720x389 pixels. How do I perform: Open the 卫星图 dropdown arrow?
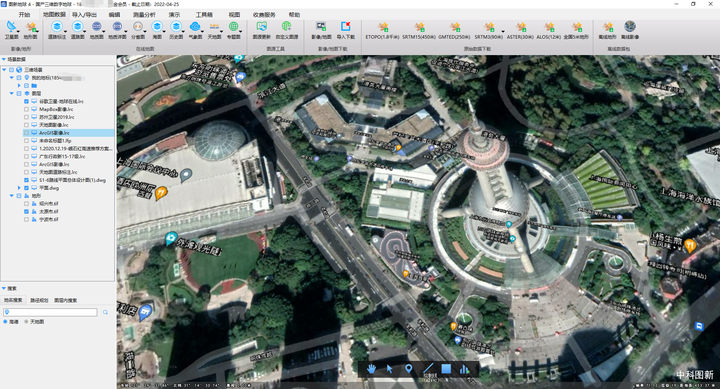pyautogui.click(x=18, y=32)
